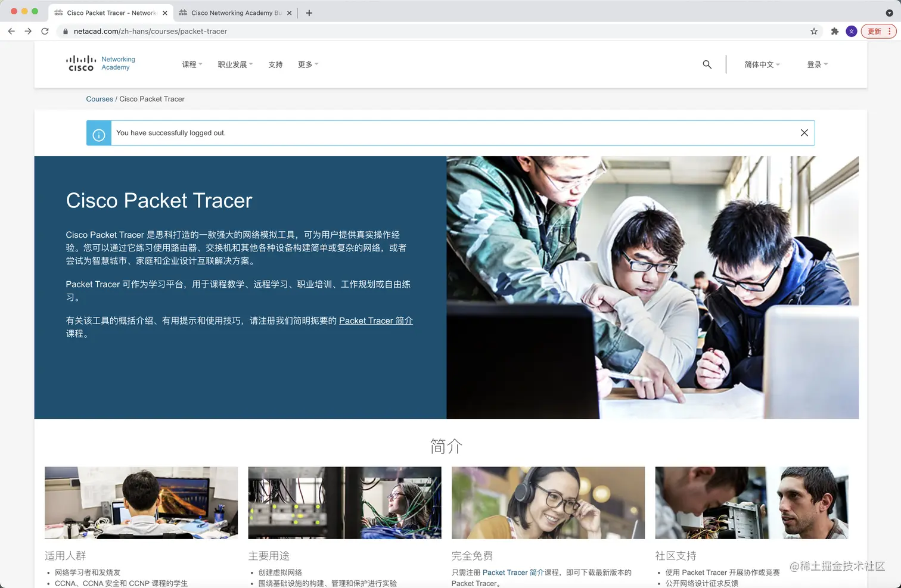Click the 完全免费 heading text

click(x=472, y=556)
